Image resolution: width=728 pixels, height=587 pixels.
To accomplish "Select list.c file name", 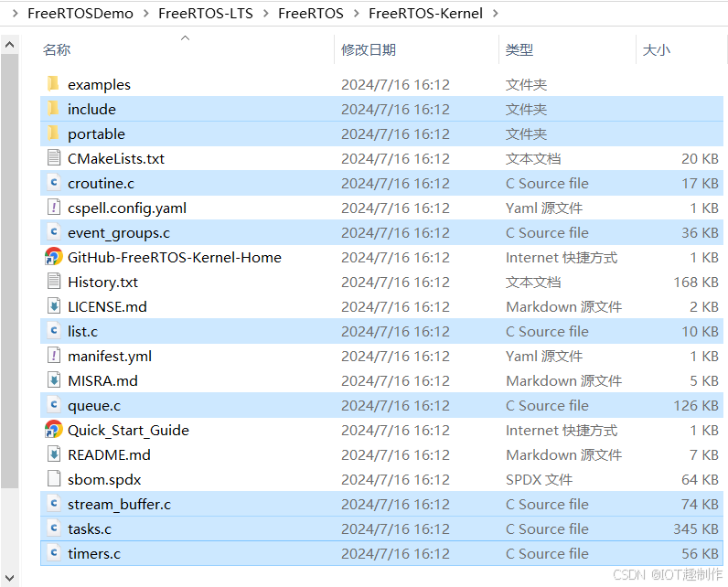I will pos(82,331).
